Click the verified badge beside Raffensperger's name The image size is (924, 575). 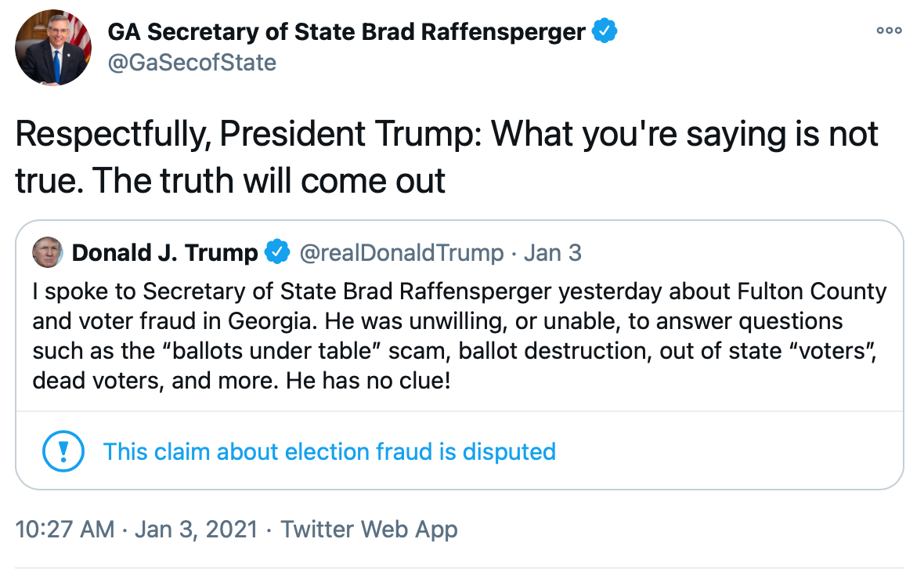(604, 32)
